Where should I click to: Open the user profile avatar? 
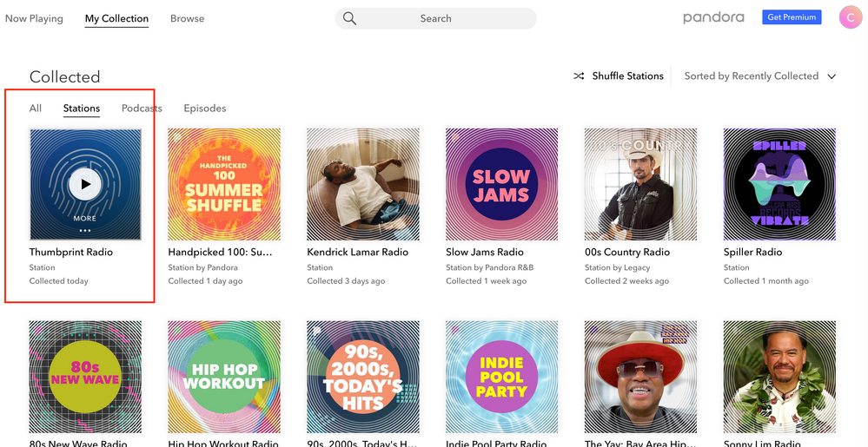click(x=850, y=17)
